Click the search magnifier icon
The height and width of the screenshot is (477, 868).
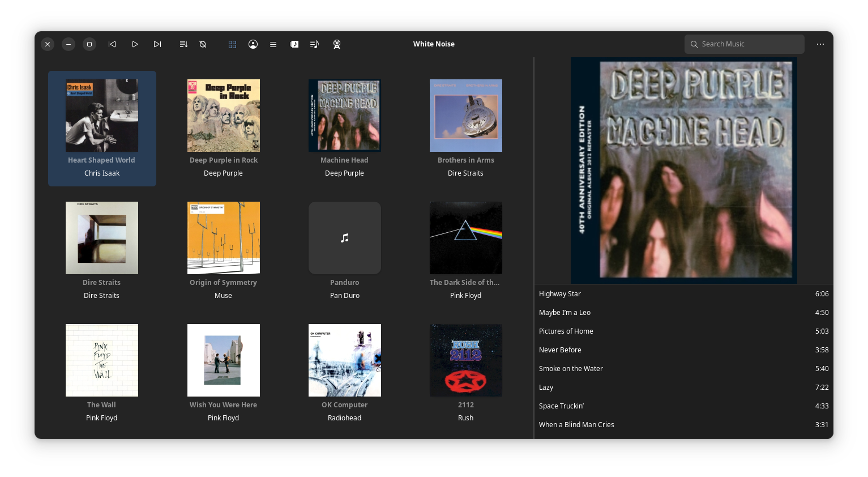694,44
